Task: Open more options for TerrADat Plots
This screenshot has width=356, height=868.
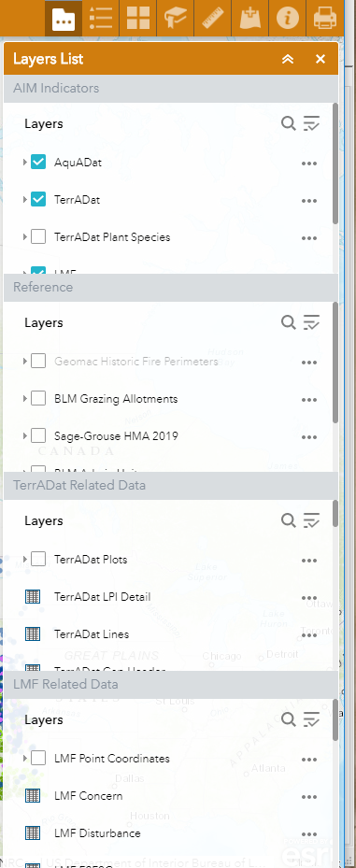Action: (x=309, y=561)
